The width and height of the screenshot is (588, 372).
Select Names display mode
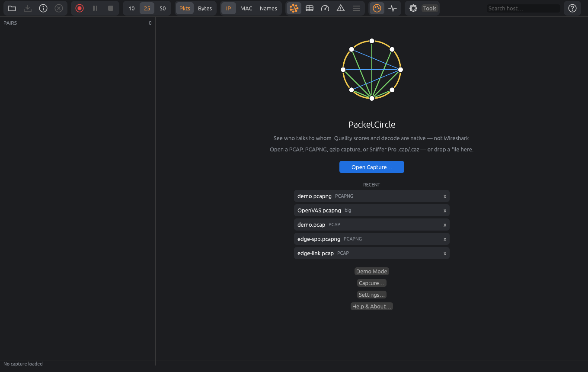coord(268,8)
